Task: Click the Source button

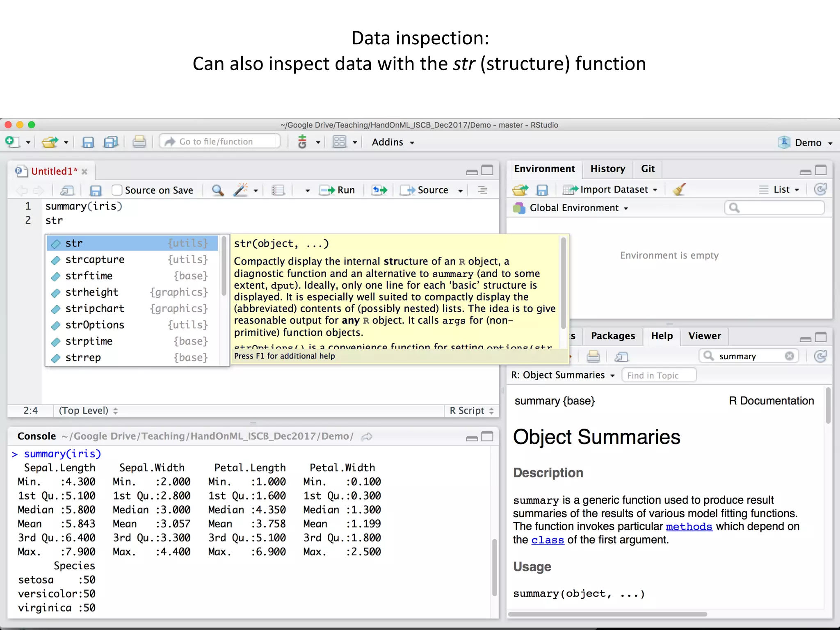Action: click(x=425, y=190)
